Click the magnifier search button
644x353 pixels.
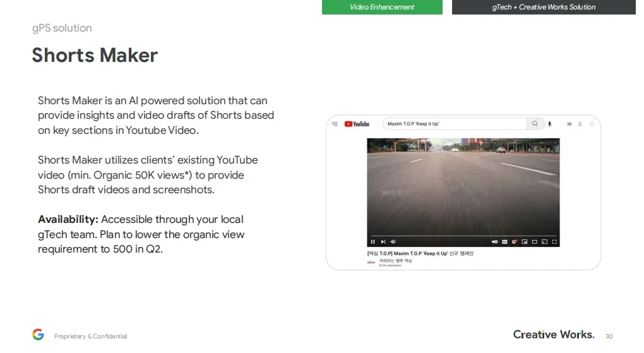pyautogui.click(x=535, y=124)
